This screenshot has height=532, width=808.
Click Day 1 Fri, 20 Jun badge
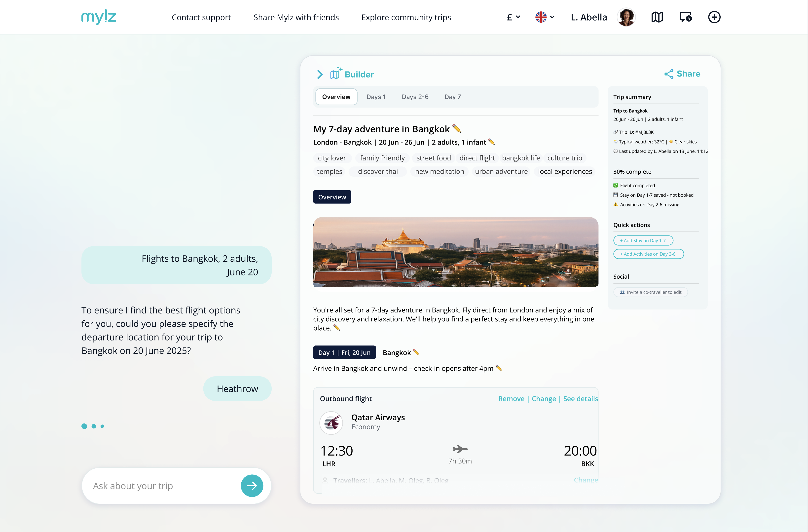(344, 352)
